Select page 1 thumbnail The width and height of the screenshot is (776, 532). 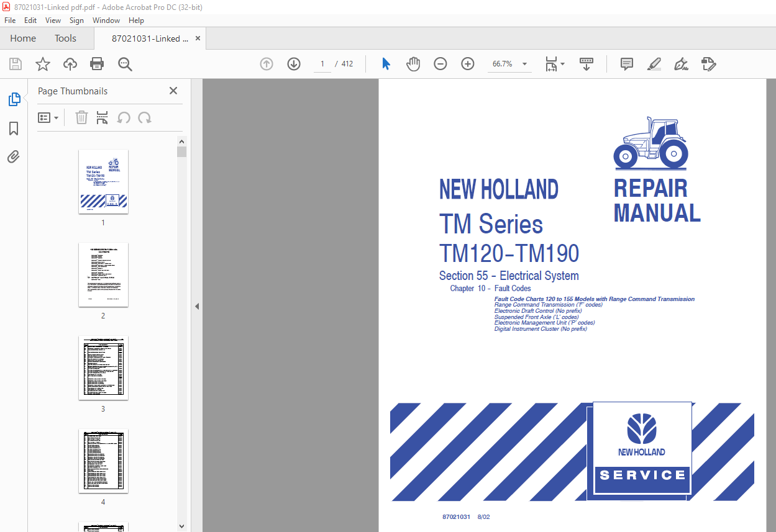(103, 181)
